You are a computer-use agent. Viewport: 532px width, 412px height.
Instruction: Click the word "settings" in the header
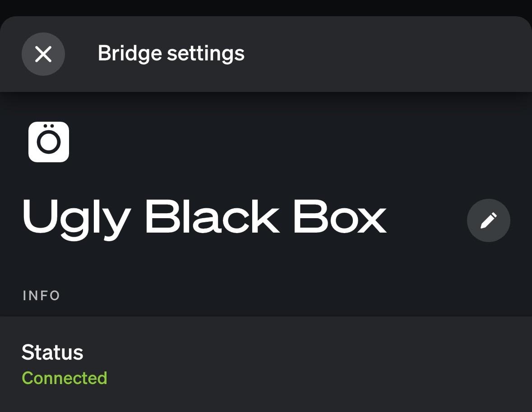tap(206, 54)
